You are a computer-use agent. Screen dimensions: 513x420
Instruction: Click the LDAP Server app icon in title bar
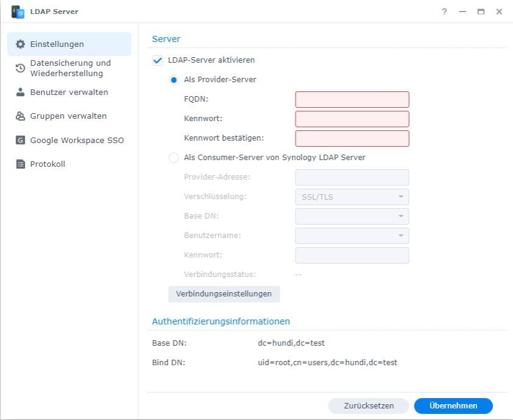18,12
